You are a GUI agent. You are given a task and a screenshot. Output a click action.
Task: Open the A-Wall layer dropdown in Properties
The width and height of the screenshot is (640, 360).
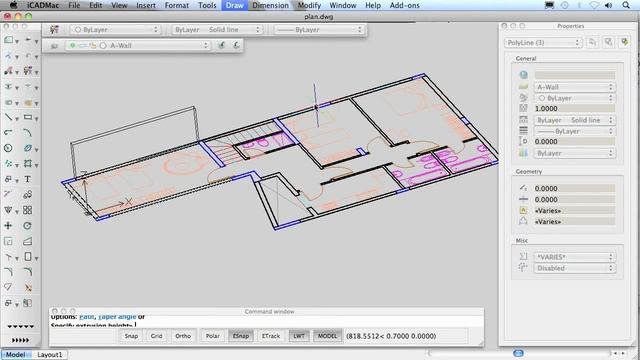click(x=574, y=87)
